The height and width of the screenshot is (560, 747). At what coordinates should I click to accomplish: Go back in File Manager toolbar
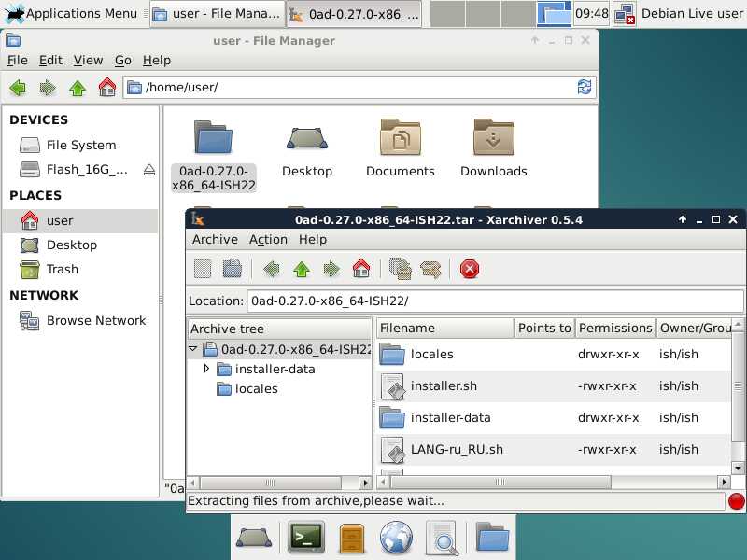pyautogui.click(x=18, y=88)
